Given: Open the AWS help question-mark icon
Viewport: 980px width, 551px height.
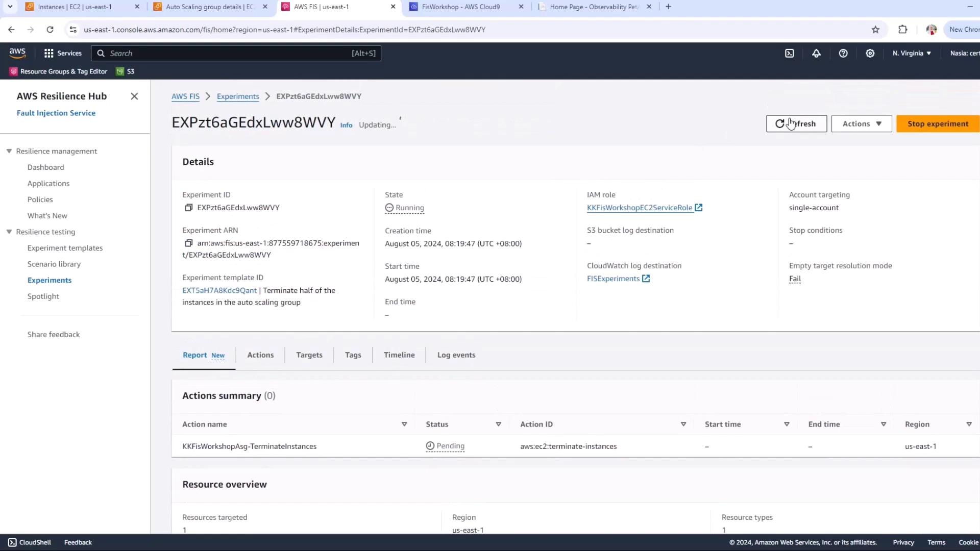Looking at the screenshot, I should tap(843, 53).
